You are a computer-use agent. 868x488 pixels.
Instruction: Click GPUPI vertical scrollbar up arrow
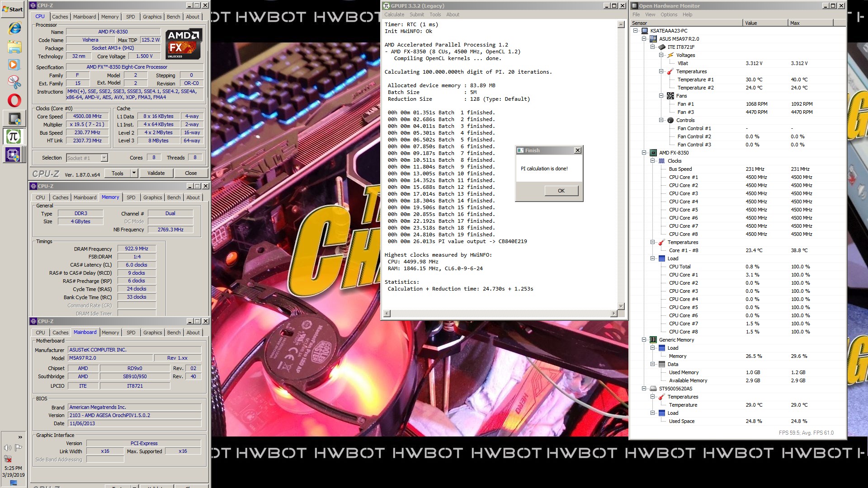pyautogui.click(x=621, y=25)
